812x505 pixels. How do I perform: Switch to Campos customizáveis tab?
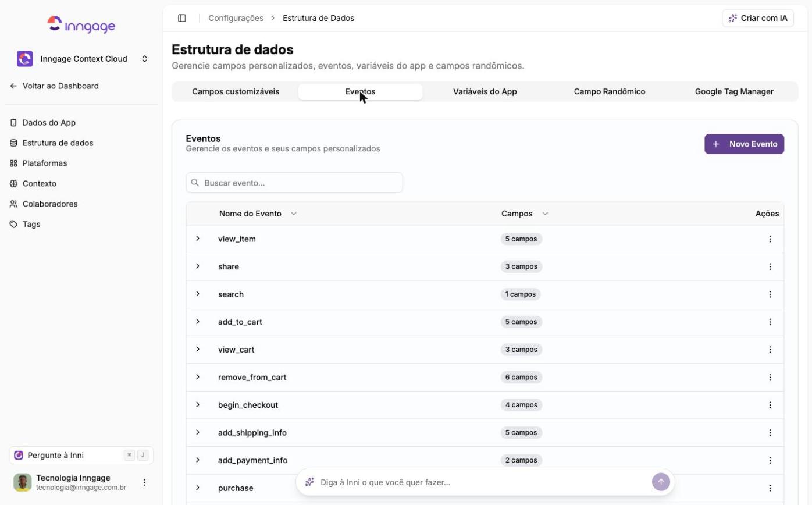[236, 91]
